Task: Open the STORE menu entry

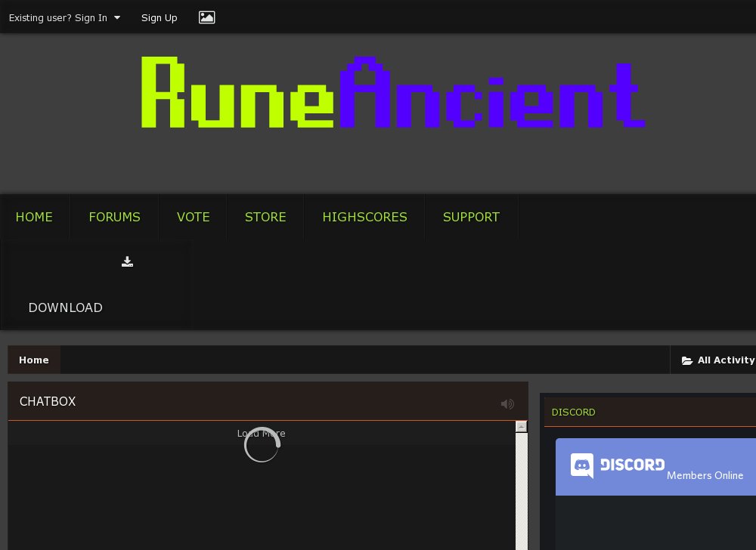Action: [x=265, y=217]
